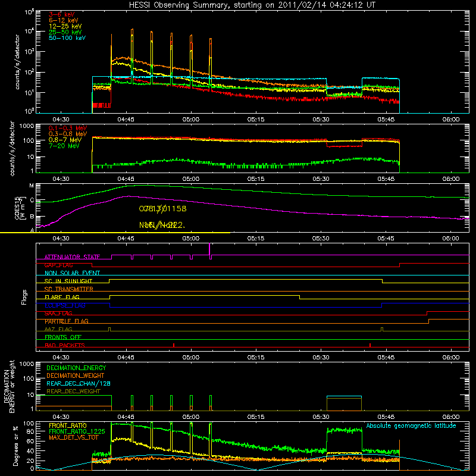476x476 pixels.
Task: Click the tall attenuator spike marker near 05:04
Action: click(209, 249)
